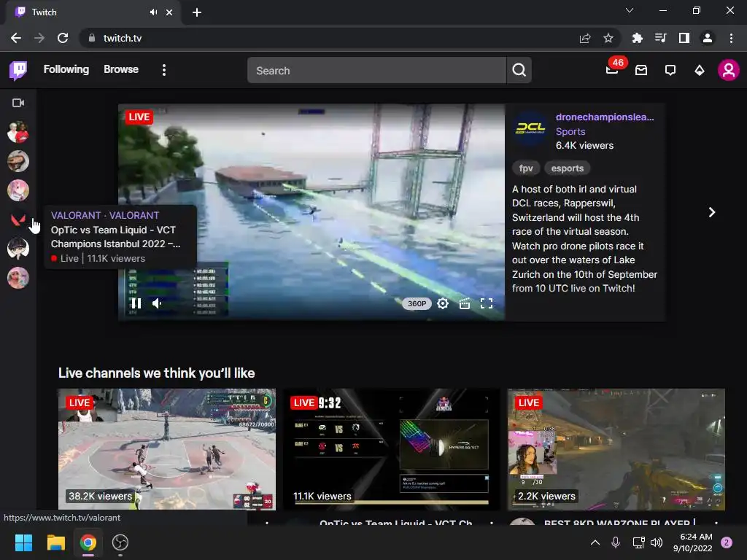
Task: Pause the featured stream player
Action: pos(136,303)
